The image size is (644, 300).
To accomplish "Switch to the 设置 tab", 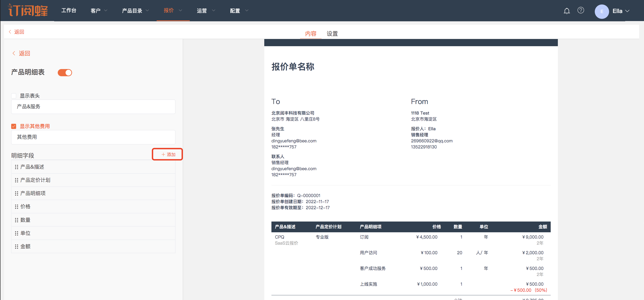I will pos(332,34).
